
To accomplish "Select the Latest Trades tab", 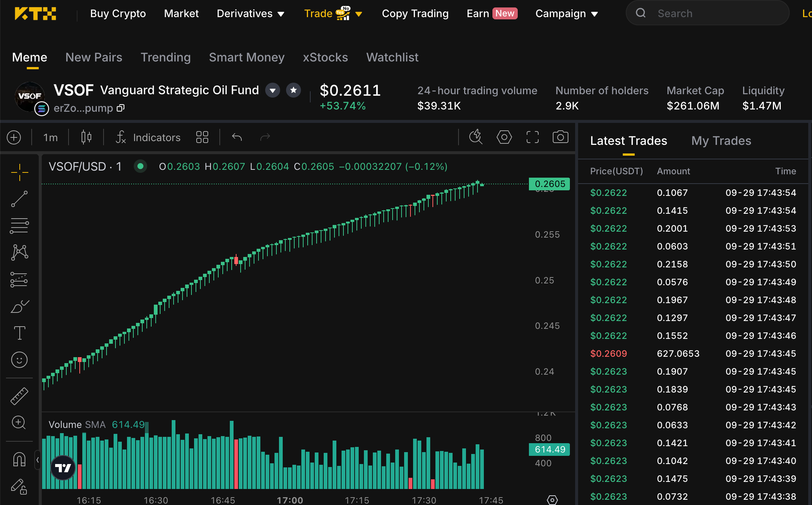I will (629, 141).
